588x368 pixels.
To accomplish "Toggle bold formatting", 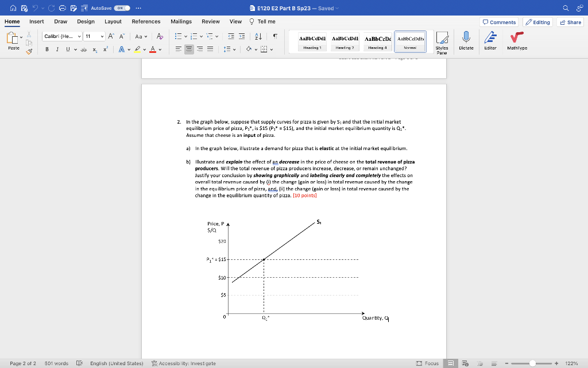I will pyautogui.click(x=47, y=49).
